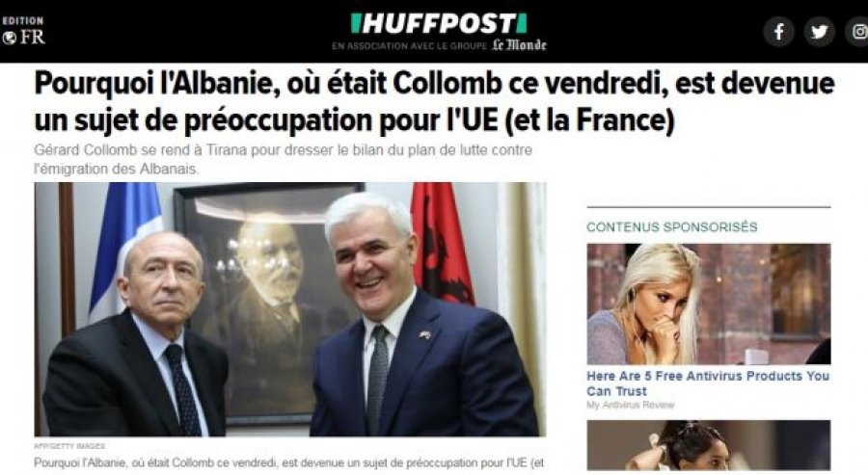
Task: Click the article subtitle about Gérard Collomb
Action: coord(283,159)
